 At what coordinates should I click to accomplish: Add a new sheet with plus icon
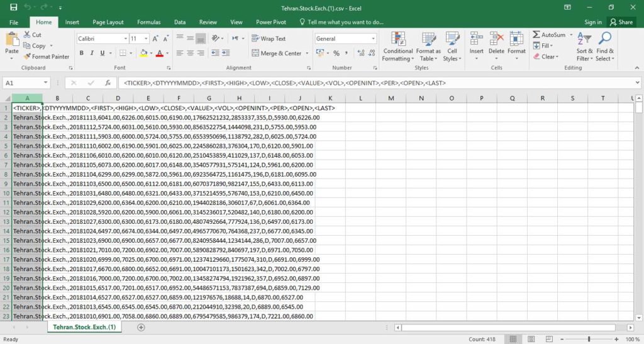[141, 327]
